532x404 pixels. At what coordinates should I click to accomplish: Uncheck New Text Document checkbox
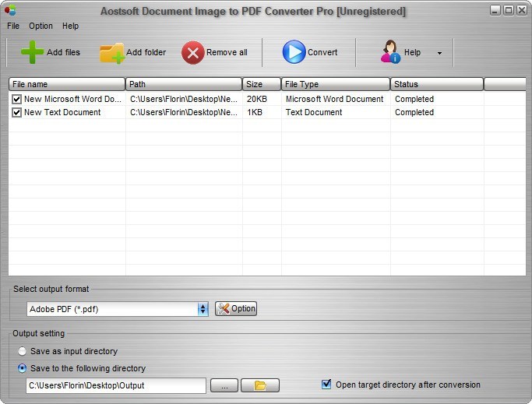pos(16,112)
